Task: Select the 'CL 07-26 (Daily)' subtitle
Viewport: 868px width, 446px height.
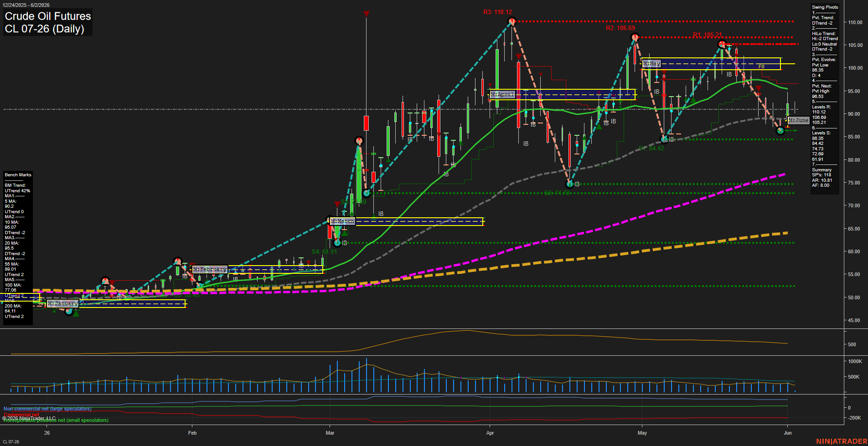Action: coord(44,29)
